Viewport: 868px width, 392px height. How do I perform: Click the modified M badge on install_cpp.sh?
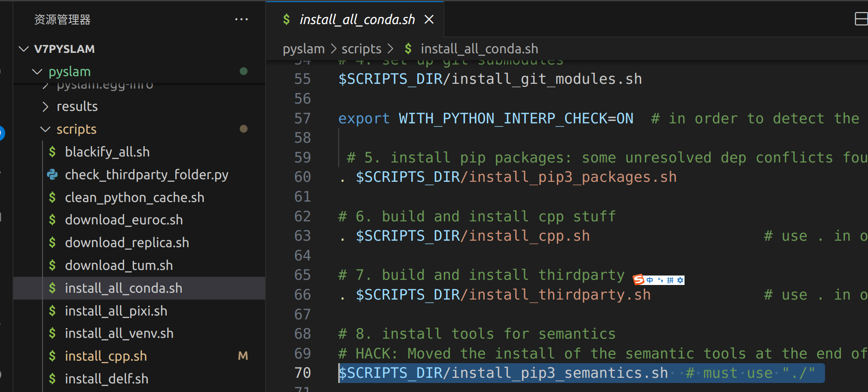tap(243, 356)
